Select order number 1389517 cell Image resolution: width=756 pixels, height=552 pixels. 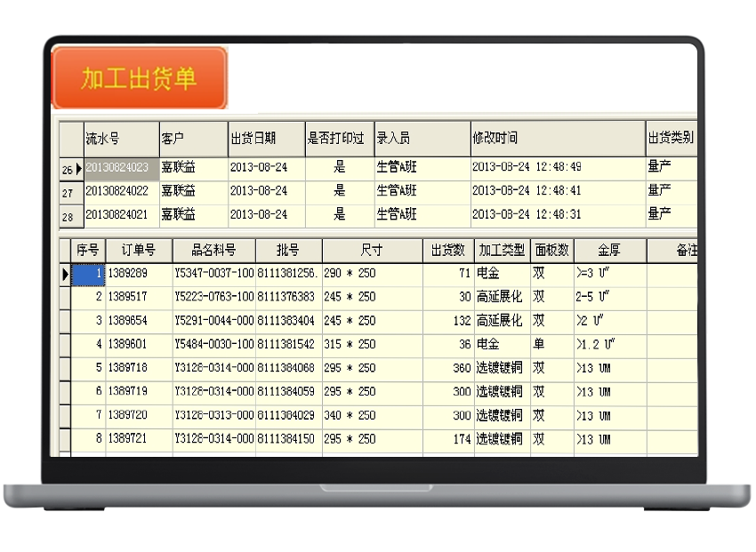[139, 297]
